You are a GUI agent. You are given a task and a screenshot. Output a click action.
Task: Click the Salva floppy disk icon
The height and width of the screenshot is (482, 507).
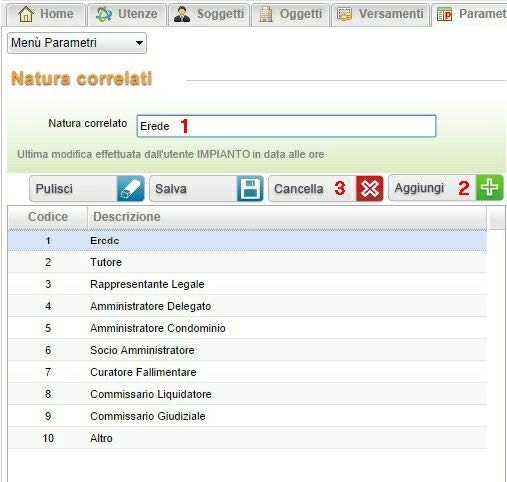coord(250,189)
